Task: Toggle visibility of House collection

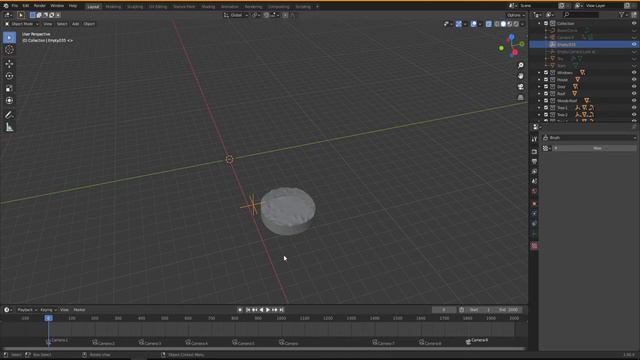Action: point(634,80)
